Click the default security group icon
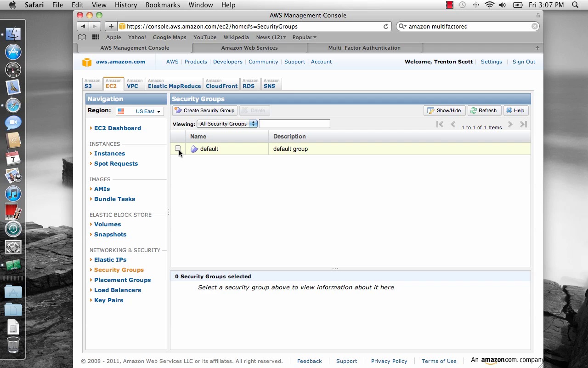Viewport: 588px width, 368px height. point(194,149)
